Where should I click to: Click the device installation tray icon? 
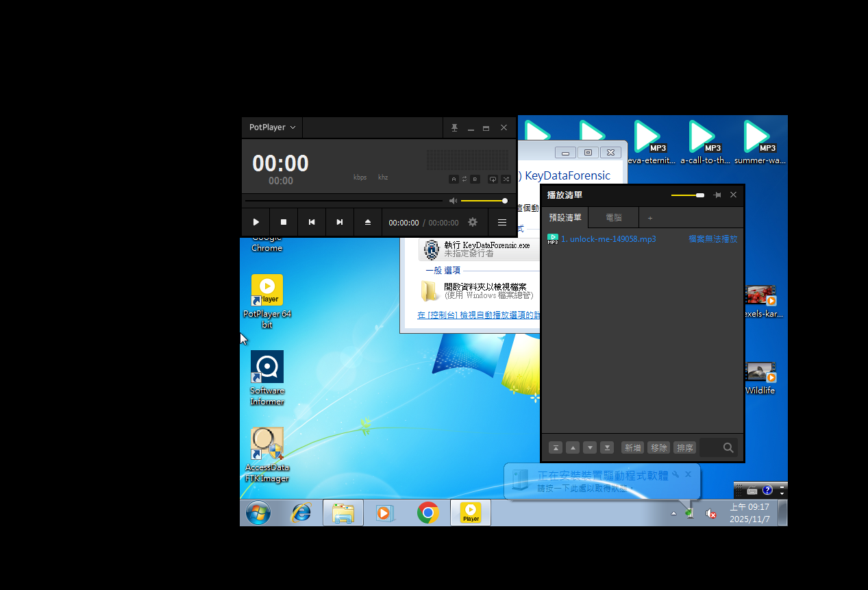tap(690, 513)
